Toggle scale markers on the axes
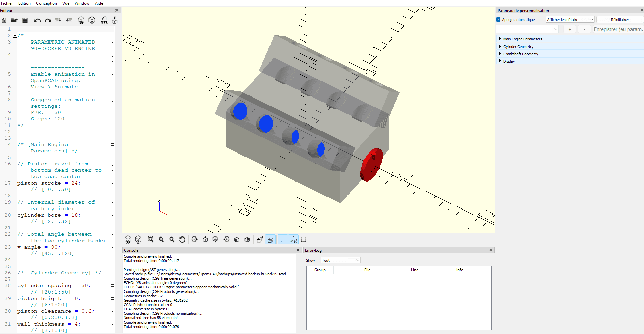The width and height of the screenshot is (644, 334). tap(294, 240)
